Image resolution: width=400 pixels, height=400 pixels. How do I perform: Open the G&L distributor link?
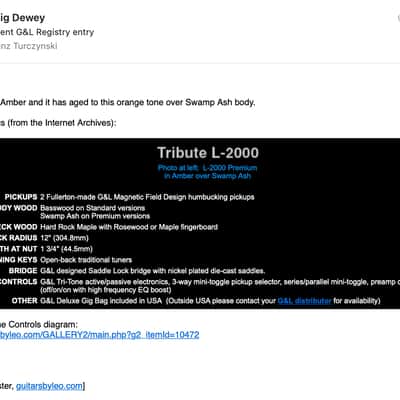(304, 301)
